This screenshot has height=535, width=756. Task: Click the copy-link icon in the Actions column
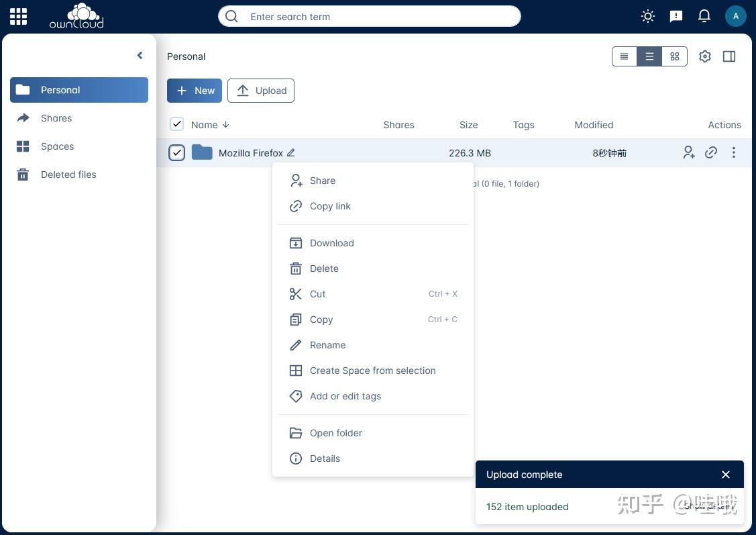(710, 152)
